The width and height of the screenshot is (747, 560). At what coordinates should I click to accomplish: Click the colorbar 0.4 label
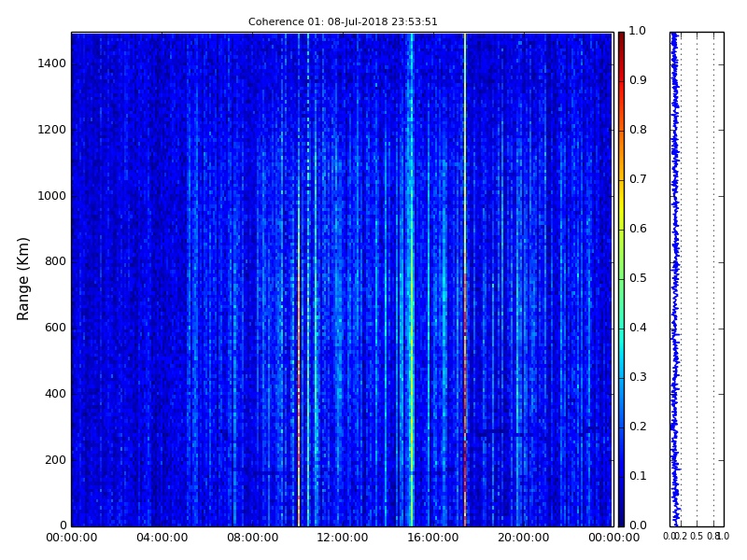pos(638,328)
